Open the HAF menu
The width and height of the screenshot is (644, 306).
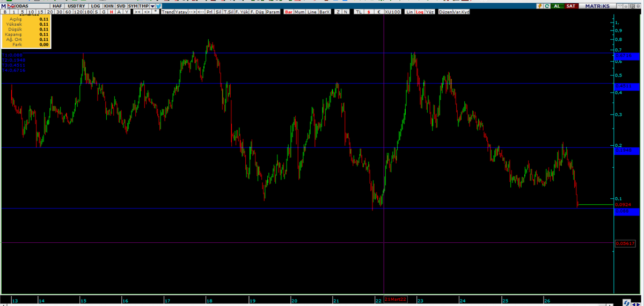click(x=57, y=6)
